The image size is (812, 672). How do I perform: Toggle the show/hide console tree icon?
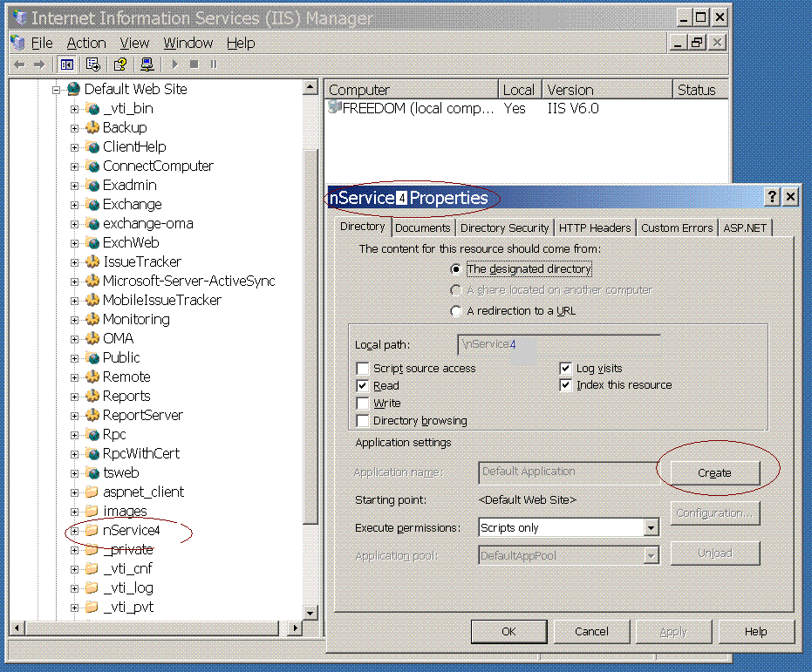point(67,64)
